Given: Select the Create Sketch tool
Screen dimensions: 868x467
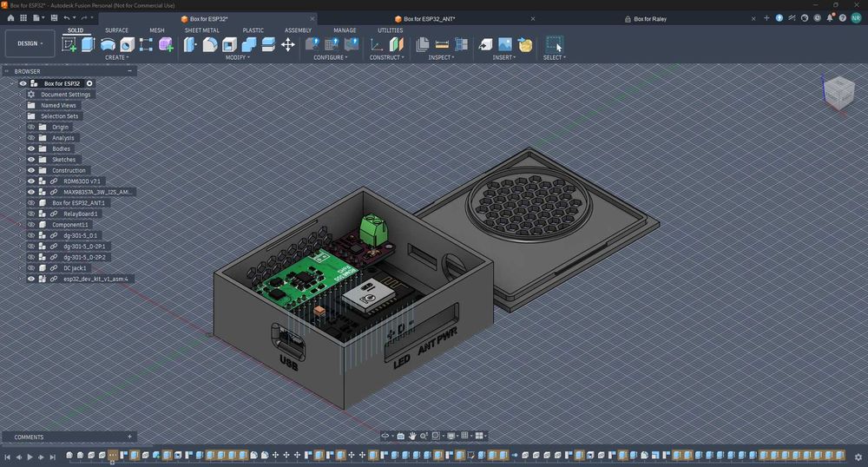Looking at the screenshot, I should pyautogui.click(x=69, y=44).
